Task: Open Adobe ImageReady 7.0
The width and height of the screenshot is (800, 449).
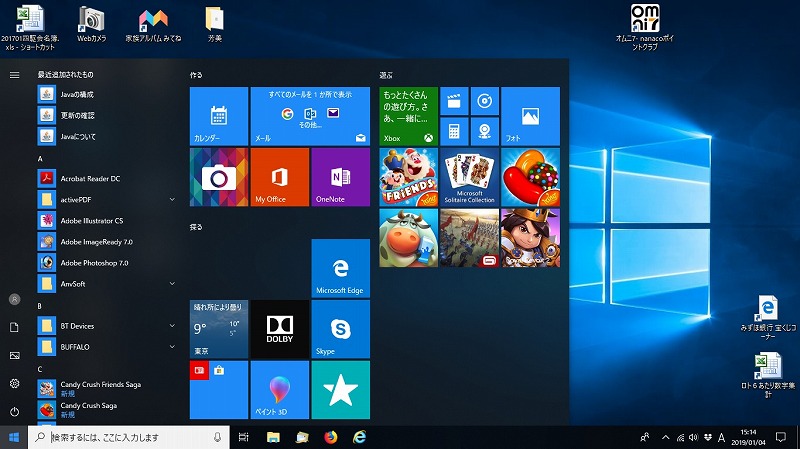Action: coord(107,242)
